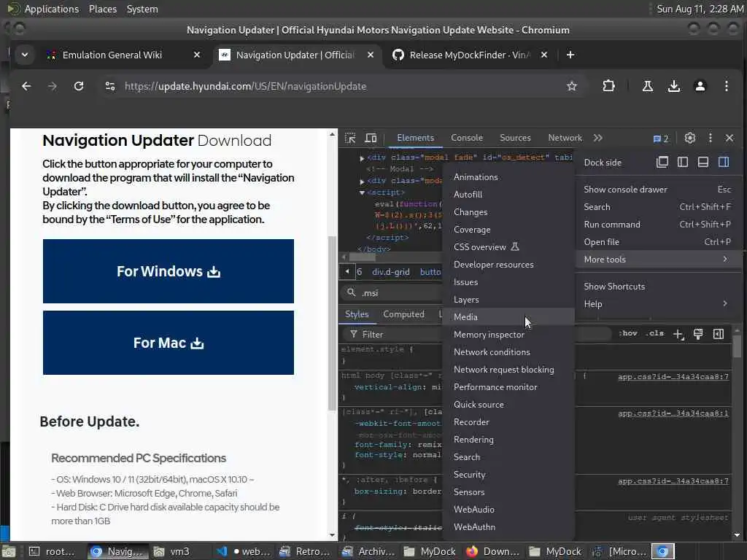The image size is (747, 560).
Task: Select Show Shortcuts
Action: pyautogui.click(x=658, y=286)
